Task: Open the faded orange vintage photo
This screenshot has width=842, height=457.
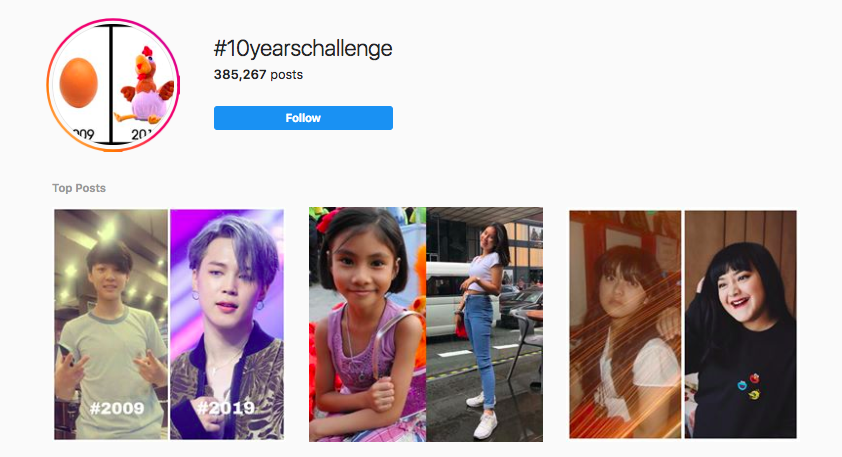Action: 625,324
